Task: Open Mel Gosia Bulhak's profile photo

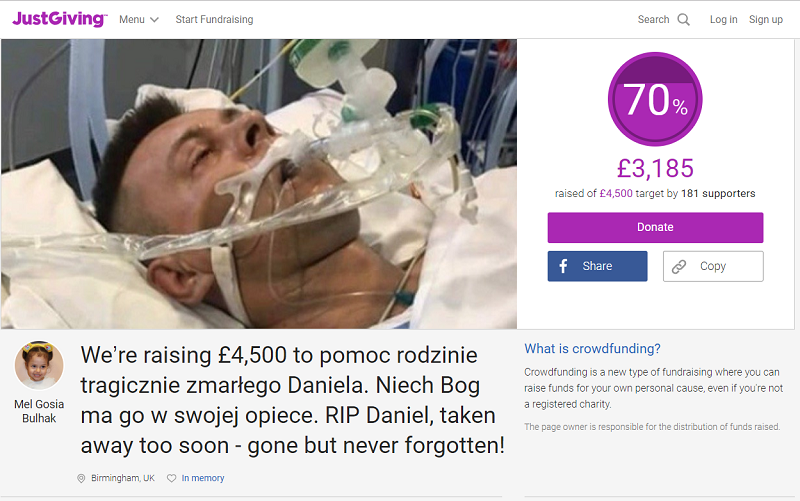Action: (39, 365)
